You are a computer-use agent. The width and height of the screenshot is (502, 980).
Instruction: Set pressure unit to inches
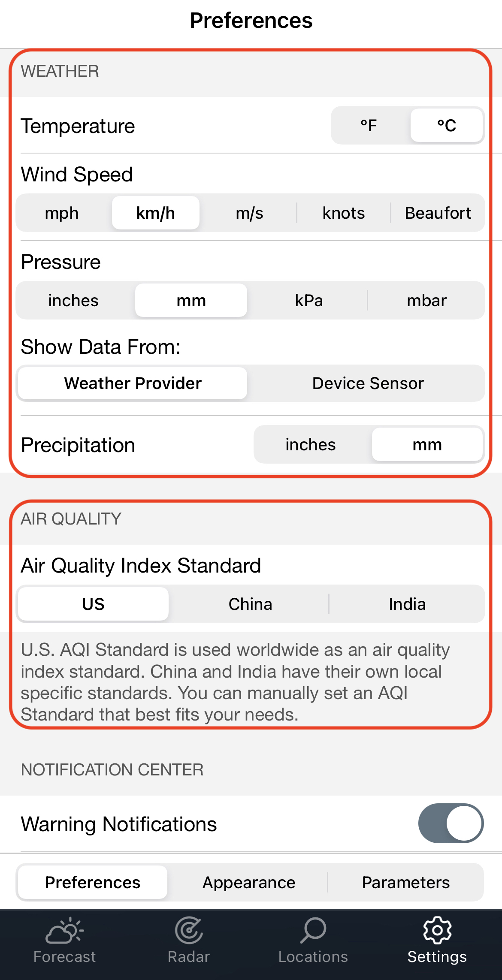[73, 301]
